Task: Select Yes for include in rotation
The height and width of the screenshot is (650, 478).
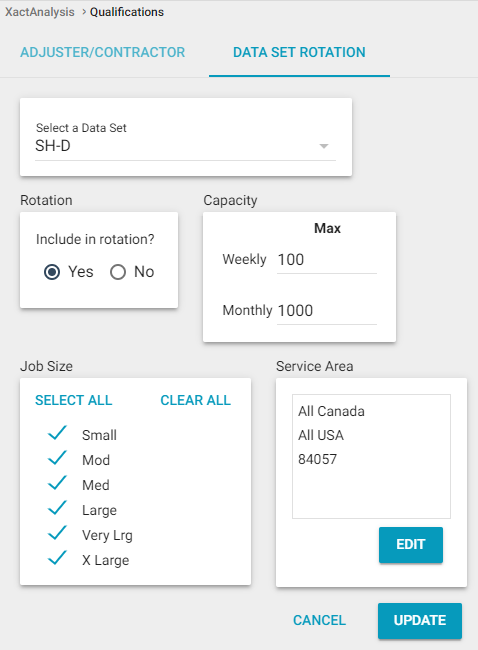Action: [x=52, y=272]
